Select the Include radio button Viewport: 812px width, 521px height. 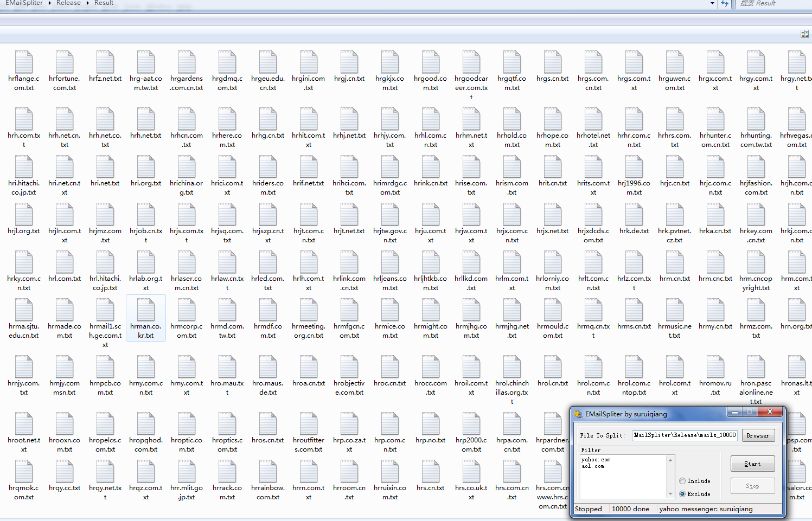tap(682, 481)
